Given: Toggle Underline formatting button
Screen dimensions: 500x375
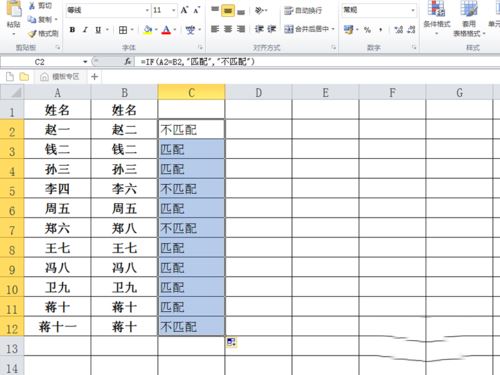Looking at the screenshot, I should click(x=98, y=30).
